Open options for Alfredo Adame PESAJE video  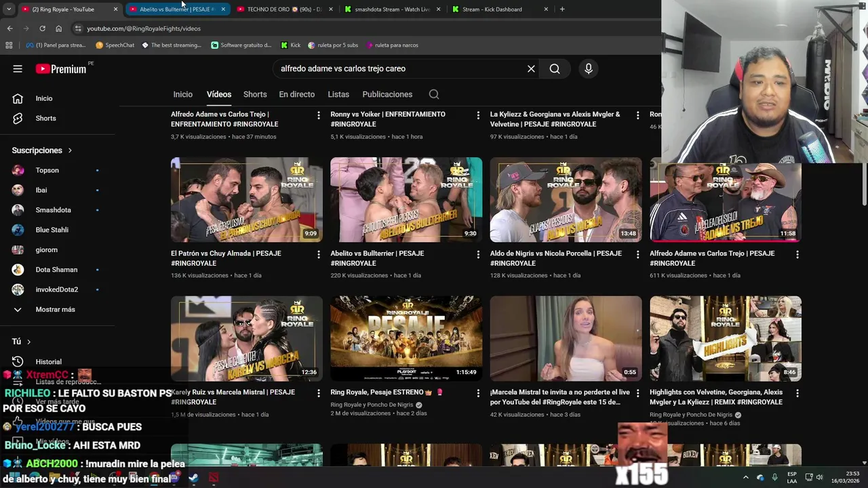coord(797,254)
